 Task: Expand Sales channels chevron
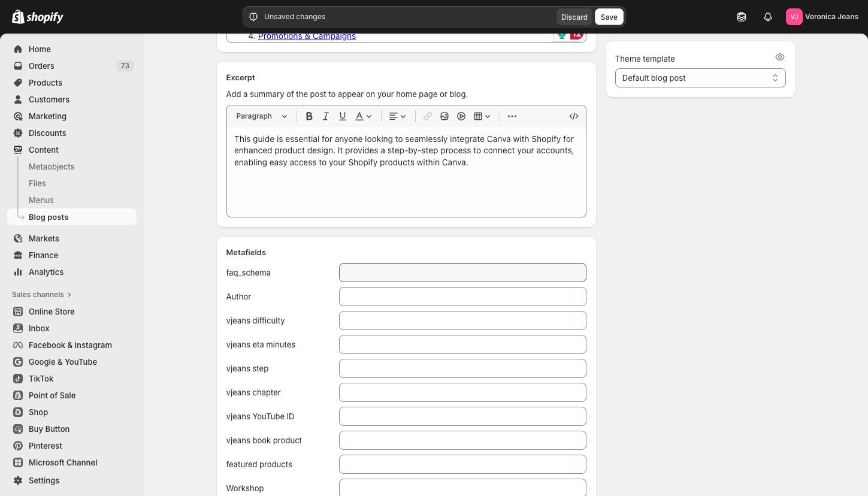click(69, 295)
